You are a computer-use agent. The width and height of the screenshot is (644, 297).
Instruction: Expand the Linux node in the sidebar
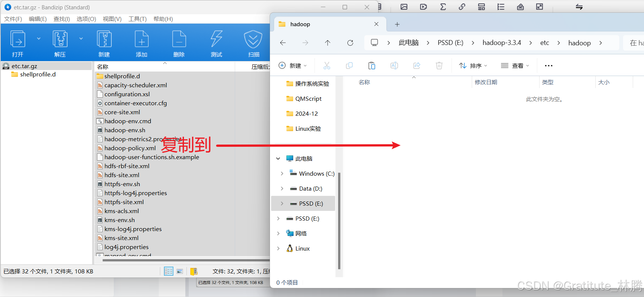tap(278, 248)
